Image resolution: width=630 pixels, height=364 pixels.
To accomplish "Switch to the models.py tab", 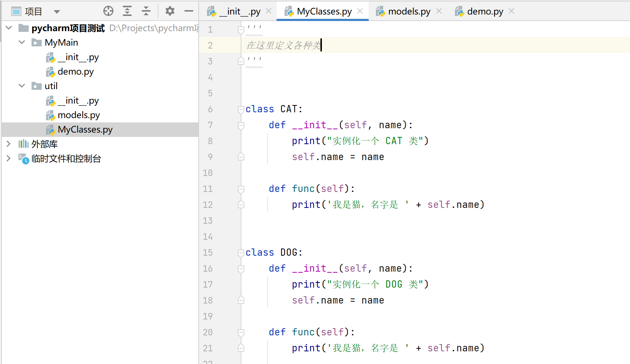I will 409,12.
